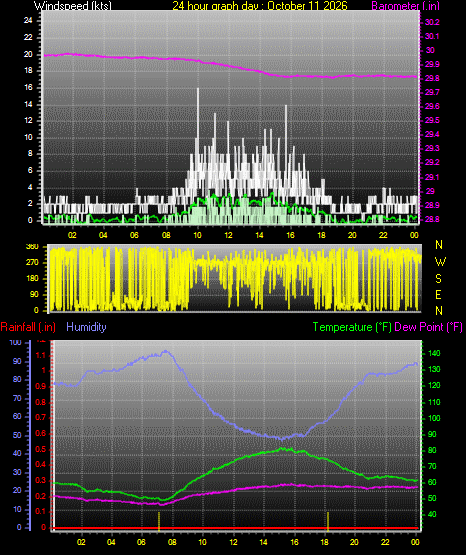Screen dimensions: 466x555
Task: Click top compass letter N beside direction graph
Action: pyautogui.click(x=439, y=245)
